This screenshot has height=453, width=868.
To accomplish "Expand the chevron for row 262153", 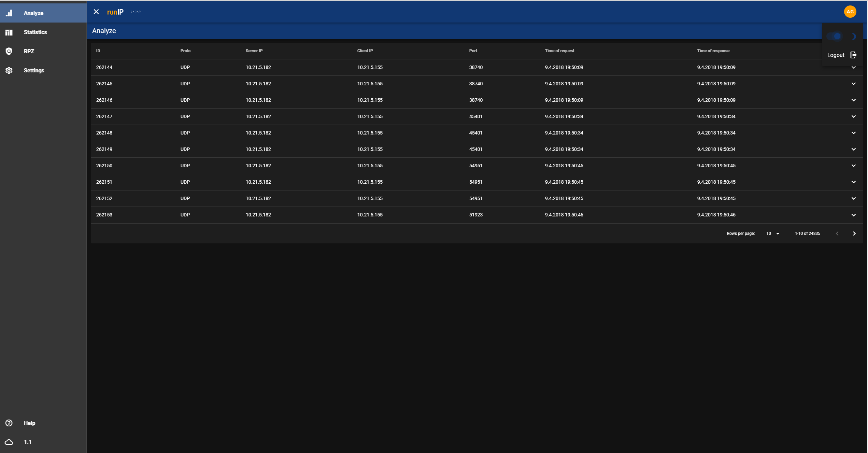I will (853, 215).
